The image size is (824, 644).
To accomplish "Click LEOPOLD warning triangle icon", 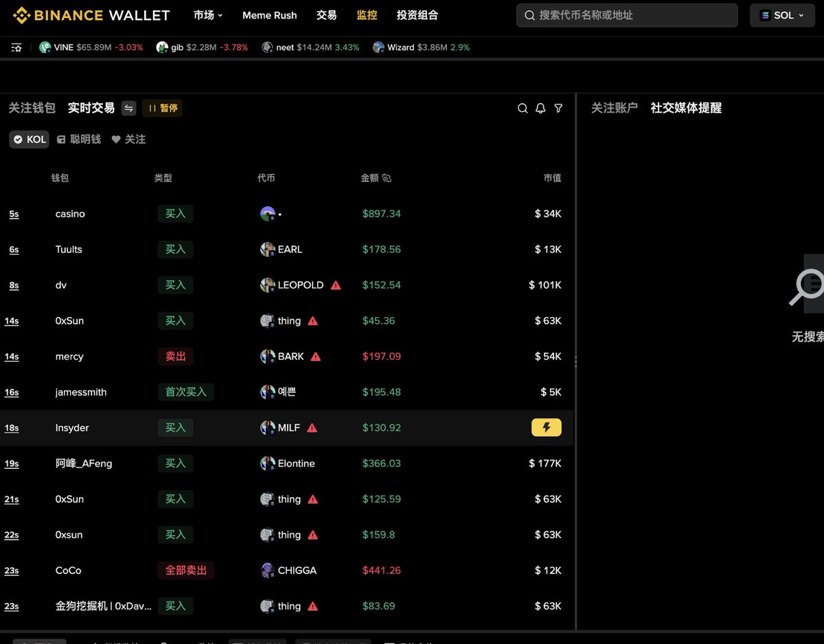I will click(x=336, y=285).
